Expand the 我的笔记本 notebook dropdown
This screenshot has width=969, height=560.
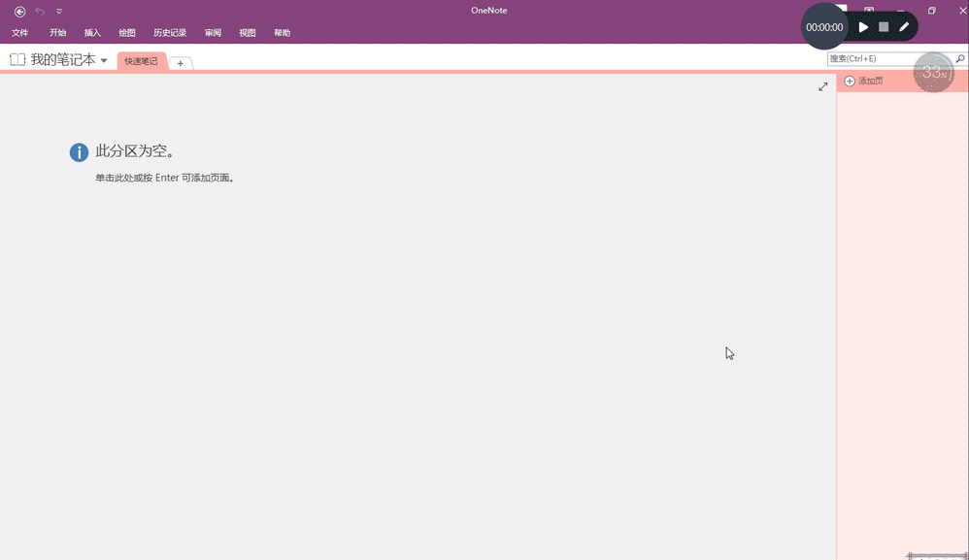coord(104,60)
